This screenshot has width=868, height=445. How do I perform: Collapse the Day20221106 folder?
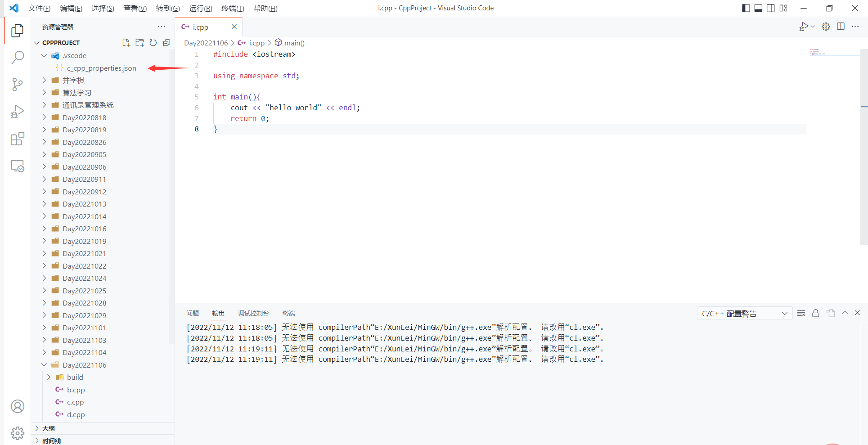(x=44, y=365)
